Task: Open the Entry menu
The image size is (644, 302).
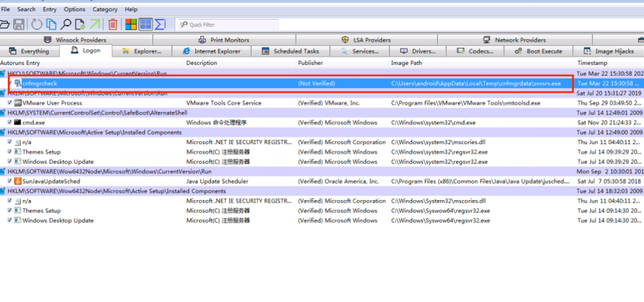Action: pyautogui.click(x=49, y=10)
